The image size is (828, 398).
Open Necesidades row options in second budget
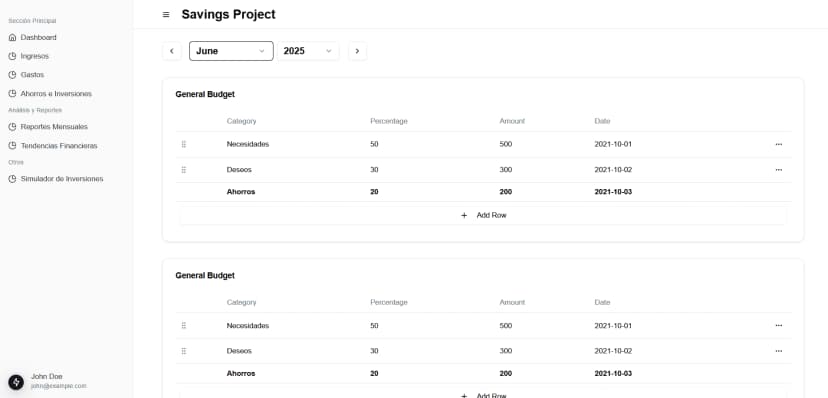(778, 326)
